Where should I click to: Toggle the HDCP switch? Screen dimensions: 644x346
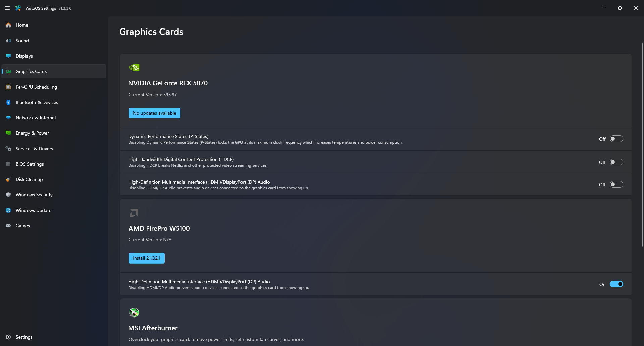pyautogui.click(x=616, y=162)
